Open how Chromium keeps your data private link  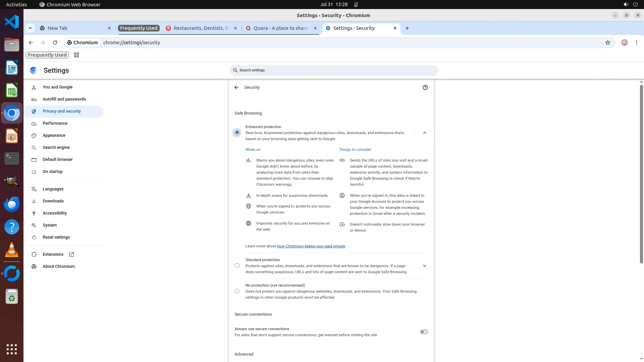click(x=311, y=246)
